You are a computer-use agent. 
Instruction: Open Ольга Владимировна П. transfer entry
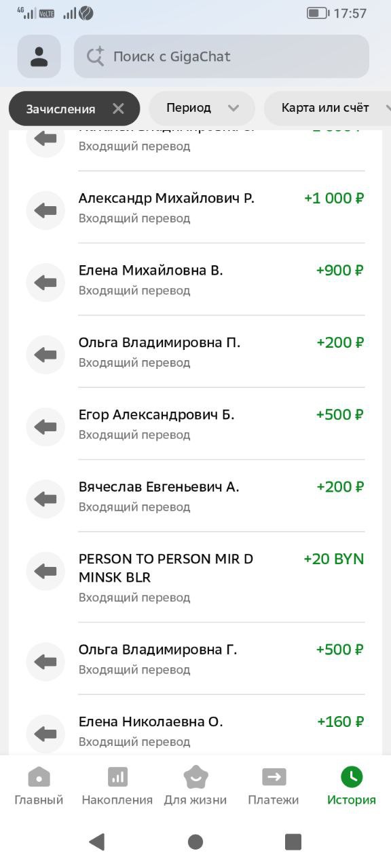point(195,351)
